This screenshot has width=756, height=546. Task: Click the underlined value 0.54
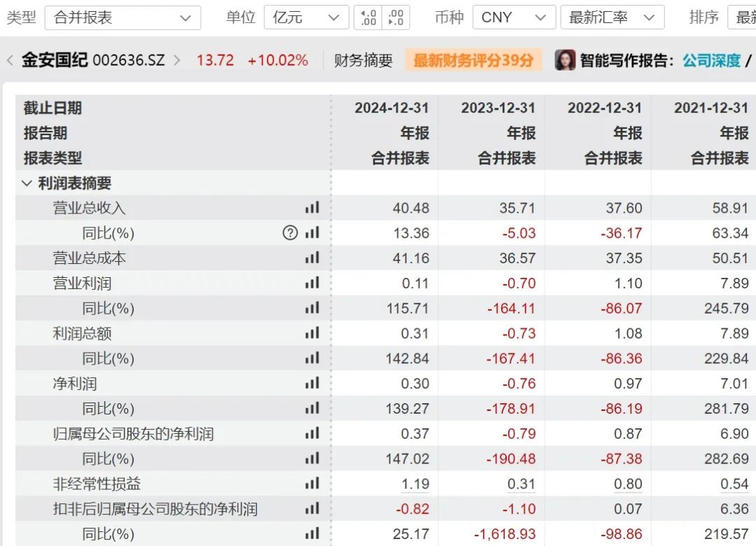tap(734, 484)
